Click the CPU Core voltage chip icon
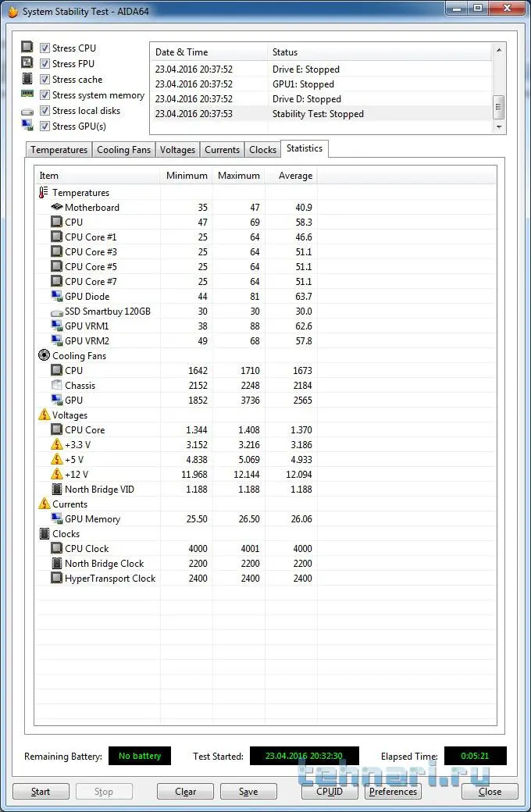Image resolution: width=531 pixels, height=812 pixels. click(x=56, y=430)
